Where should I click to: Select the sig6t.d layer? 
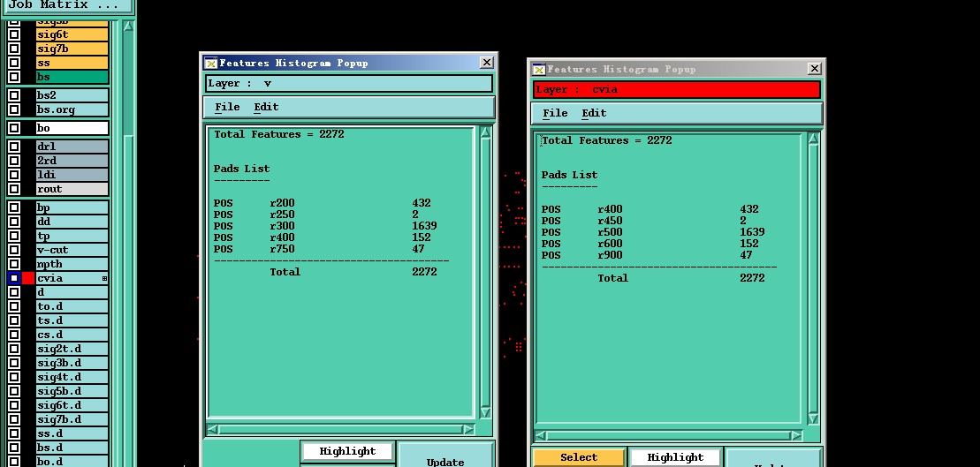(x=72, y=405)
